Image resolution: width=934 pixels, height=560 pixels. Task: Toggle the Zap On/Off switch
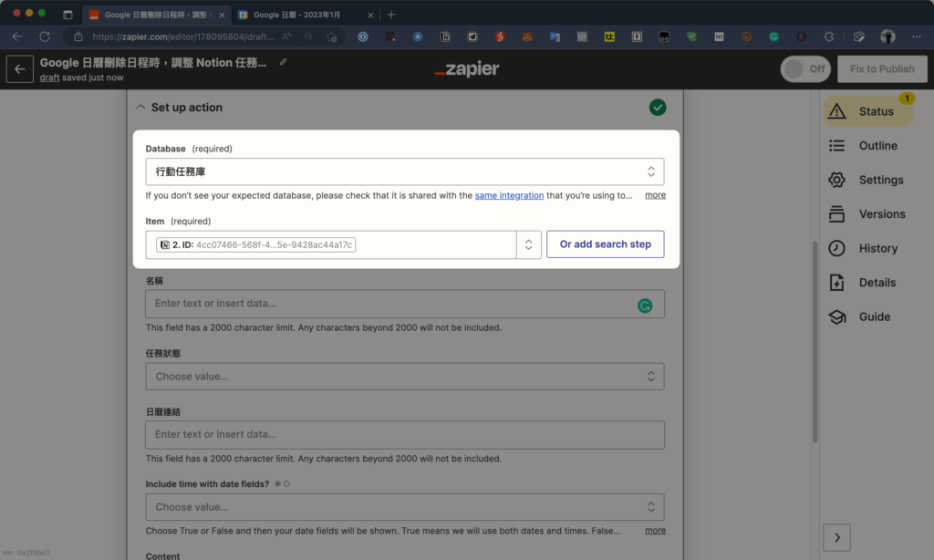coord(805,69)
